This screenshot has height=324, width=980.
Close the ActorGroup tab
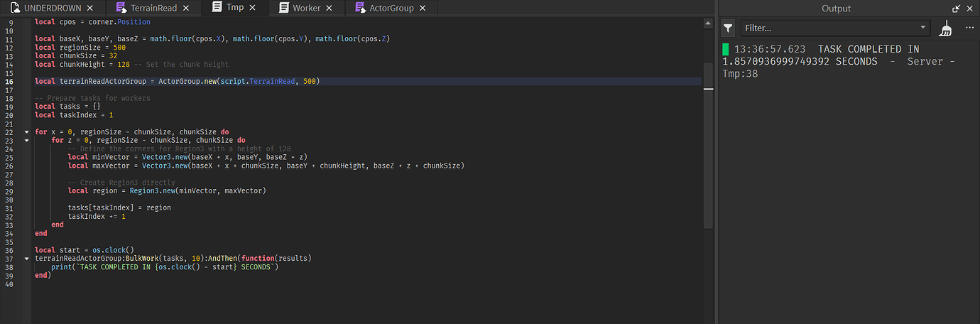pos(422,9)
